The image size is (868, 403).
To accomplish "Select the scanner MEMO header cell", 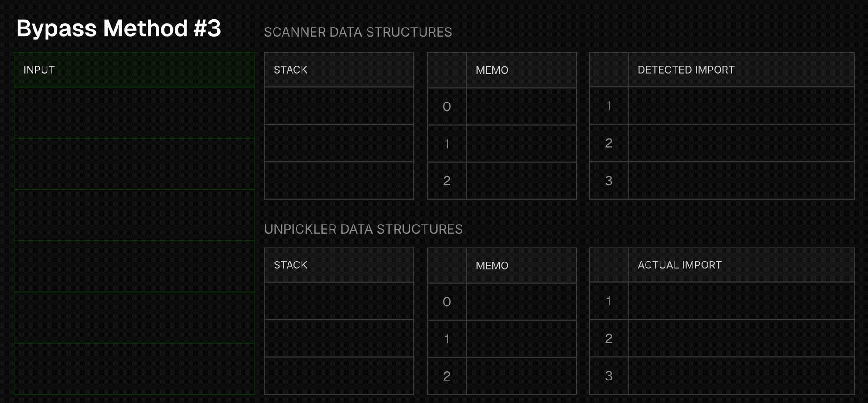I will coord(521,70).
